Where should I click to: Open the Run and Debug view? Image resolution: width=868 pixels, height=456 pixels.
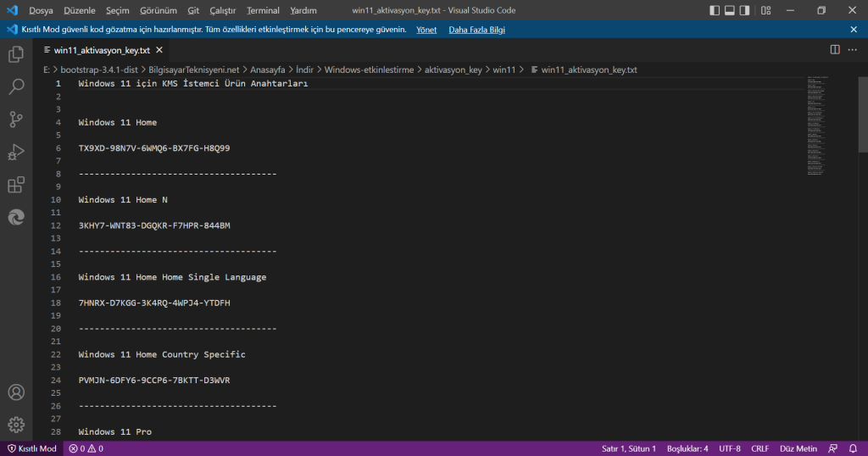tap(16, 152)
